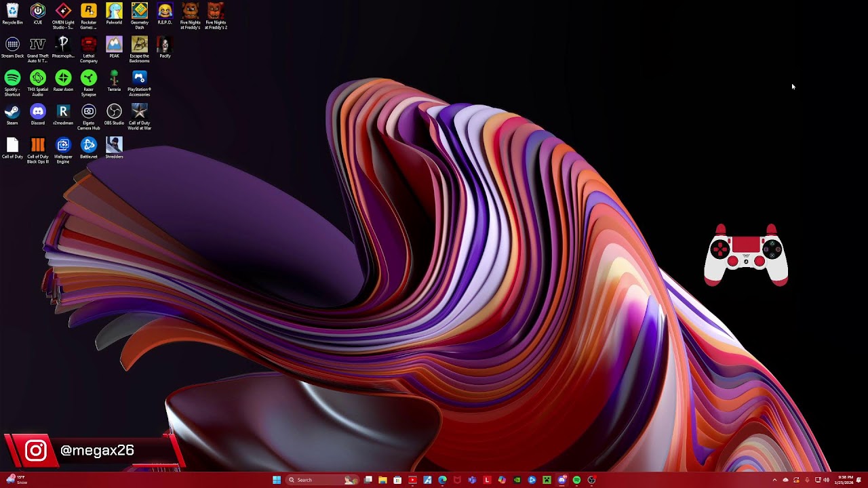Open Rockstar Games Launcher icon

(x=88, y=16)
